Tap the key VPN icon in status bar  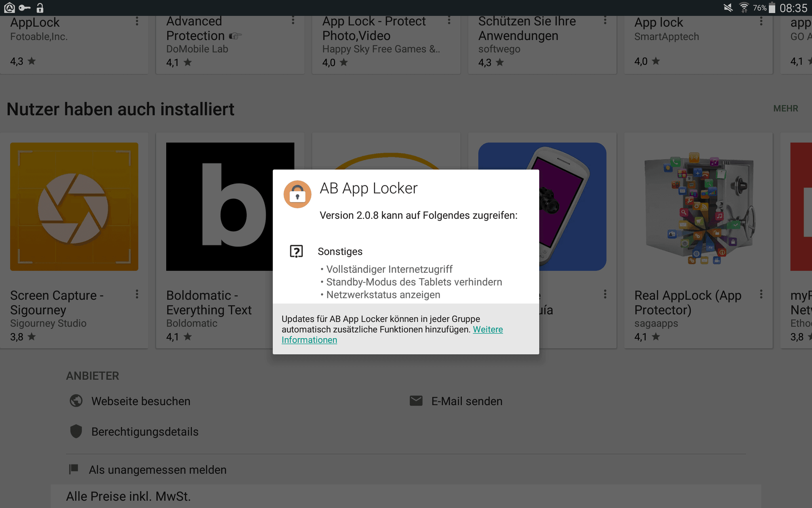pyautogui.click(x=25, y=8)
